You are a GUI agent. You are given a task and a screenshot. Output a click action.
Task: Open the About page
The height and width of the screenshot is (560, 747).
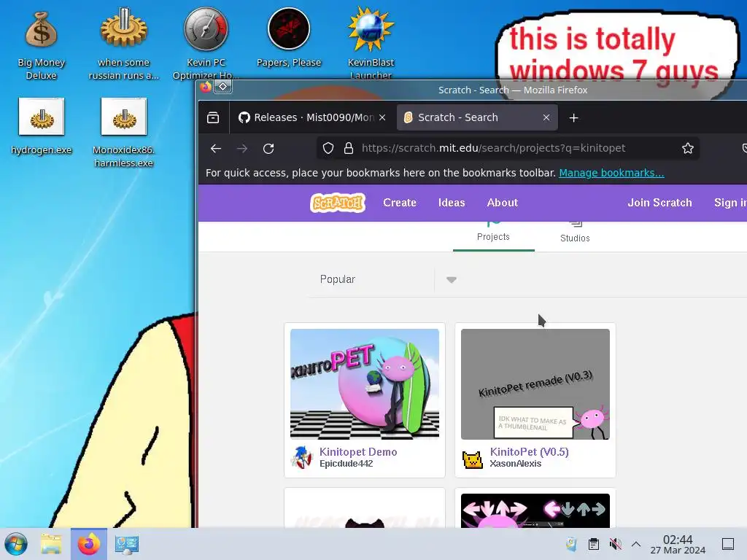[x=502, y=203]
